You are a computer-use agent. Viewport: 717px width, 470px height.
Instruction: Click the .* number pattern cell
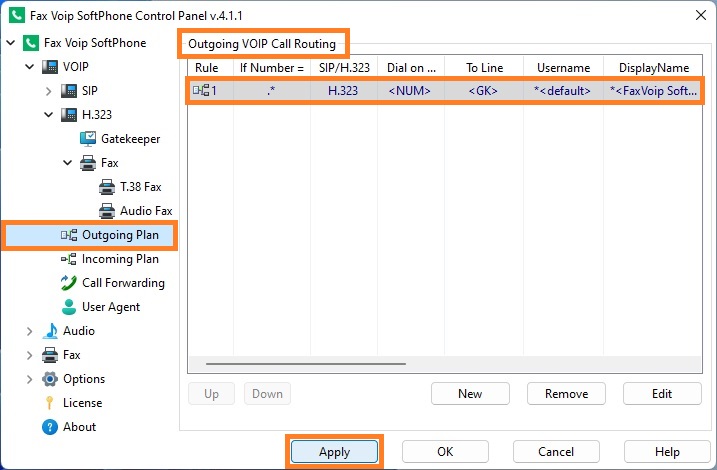271,91
